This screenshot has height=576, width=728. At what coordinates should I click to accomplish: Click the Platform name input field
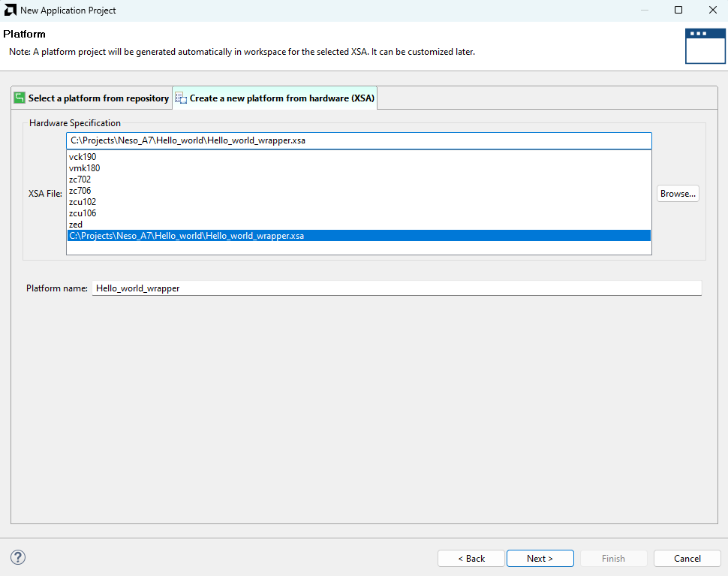pos(396,288)
